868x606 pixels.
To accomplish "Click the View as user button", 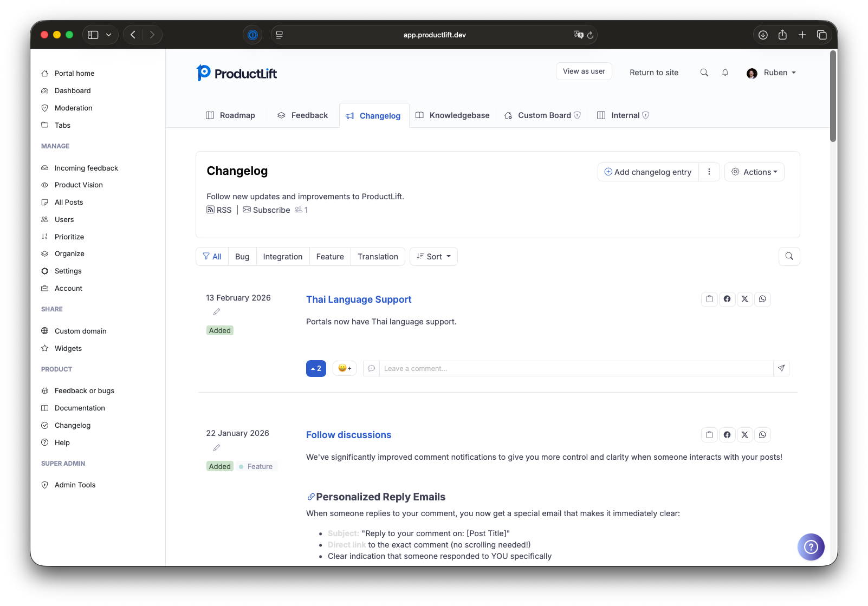I will (584, 71).
